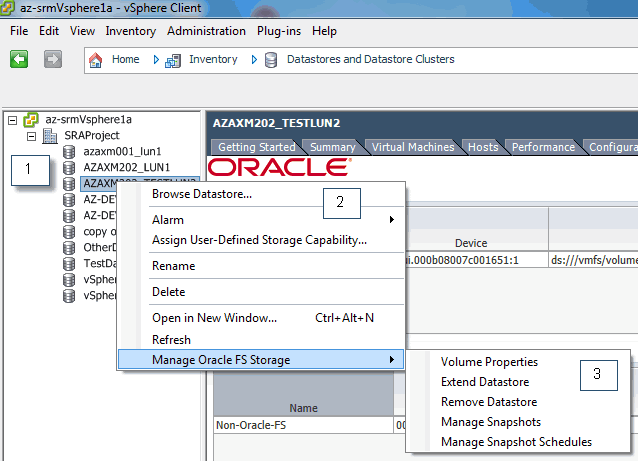
Task: Open the Edit menu
Action: (49, 31)
